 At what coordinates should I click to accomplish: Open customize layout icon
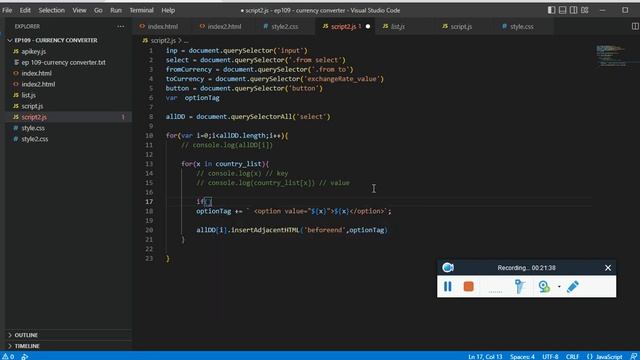(x=585, y=10)
